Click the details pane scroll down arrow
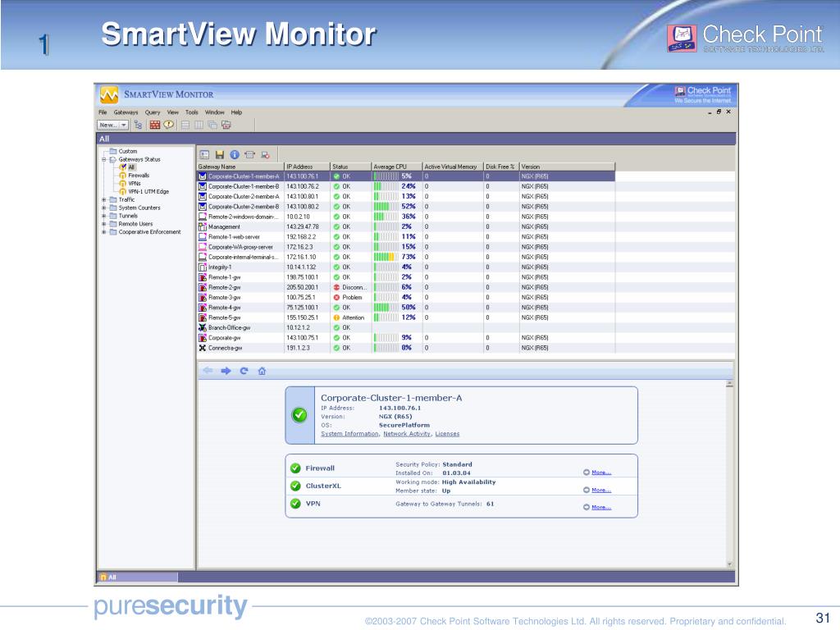 point(729,564)
